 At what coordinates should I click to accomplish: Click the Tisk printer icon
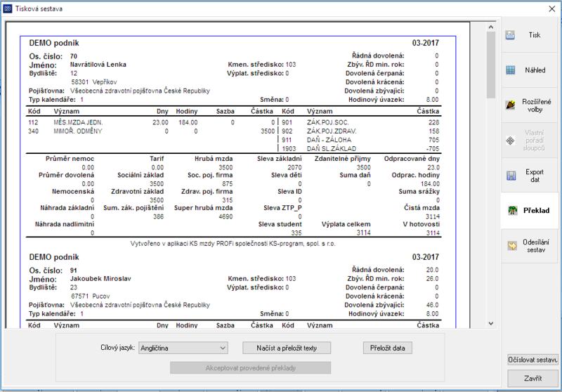[510, 35]
